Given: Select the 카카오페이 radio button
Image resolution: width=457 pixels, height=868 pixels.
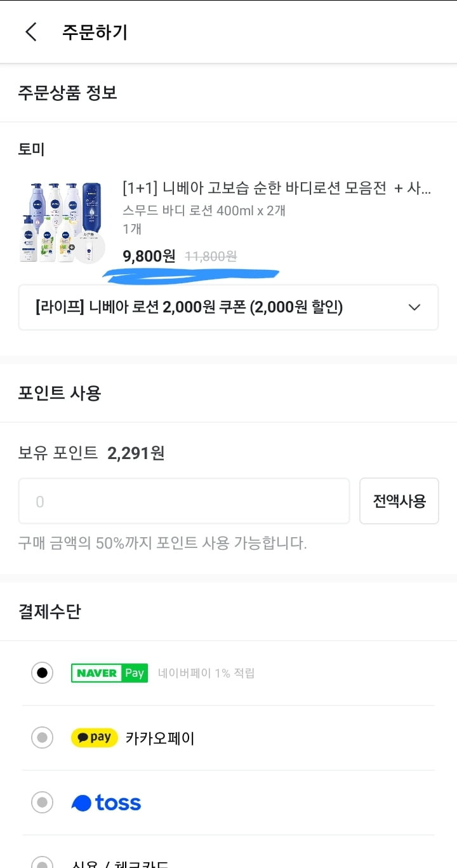Looking at the screenshot, I should click(43, 738).
